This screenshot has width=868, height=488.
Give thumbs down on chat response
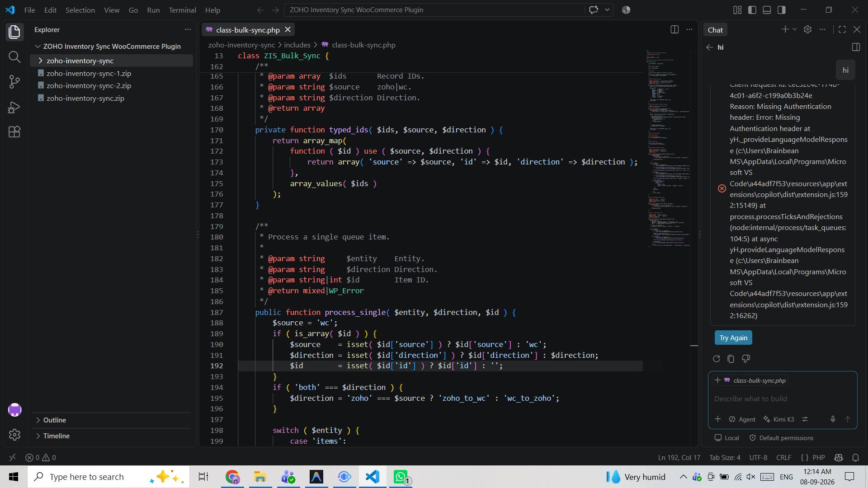tap(746, 359)
